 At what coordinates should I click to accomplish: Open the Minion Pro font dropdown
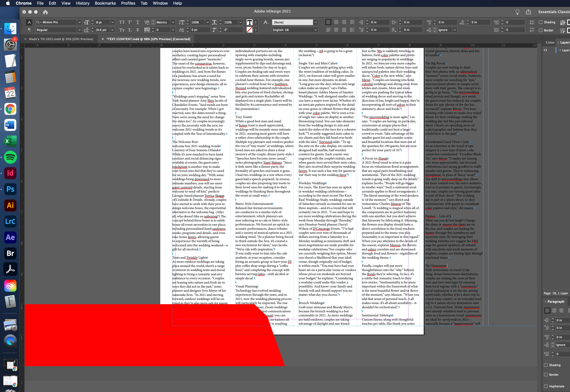tap(79, 22)
